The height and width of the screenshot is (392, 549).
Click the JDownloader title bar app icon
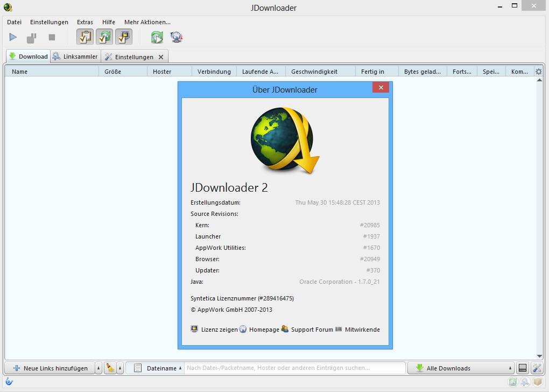8,8
